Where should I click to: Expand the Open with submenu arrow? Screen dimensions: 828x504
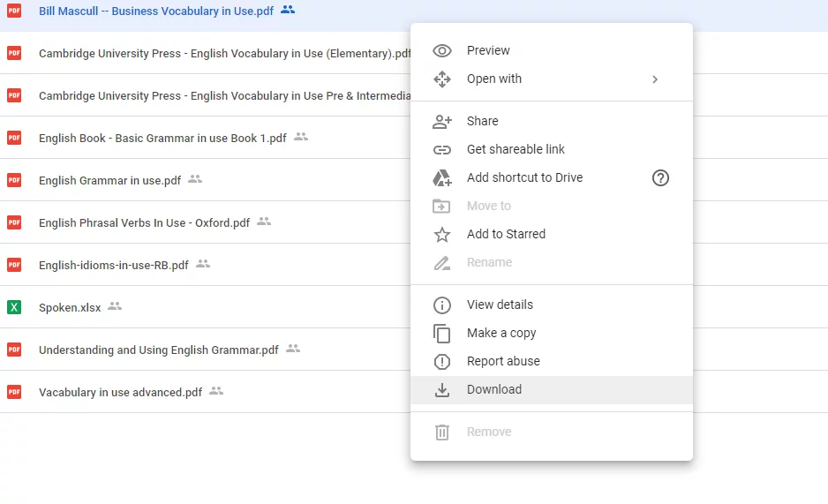tap(655, 79)
